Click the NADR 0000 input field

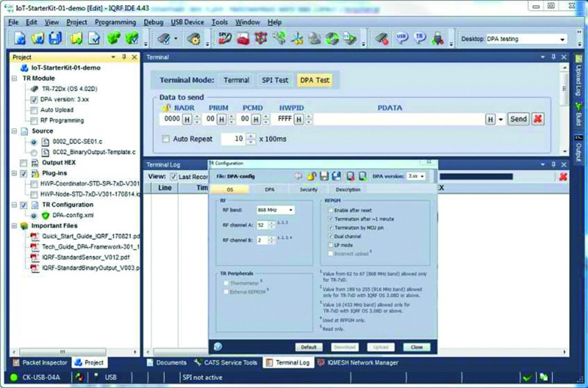172,119
